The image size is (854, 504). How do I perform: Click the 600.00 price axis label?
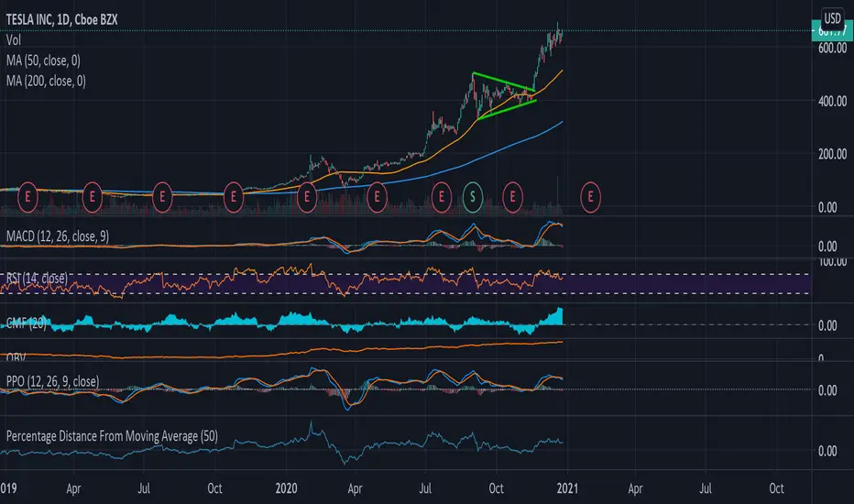(832, 48)
